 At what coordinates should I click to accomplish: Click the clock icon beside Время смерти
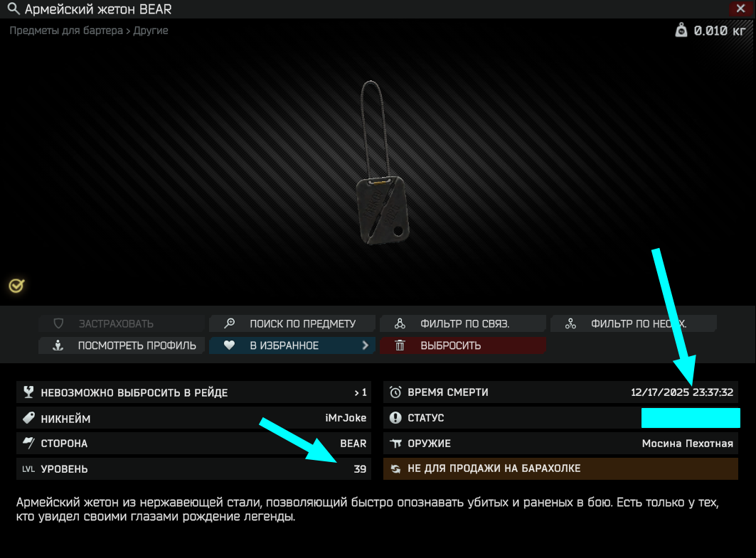click(x=395, y=392)
